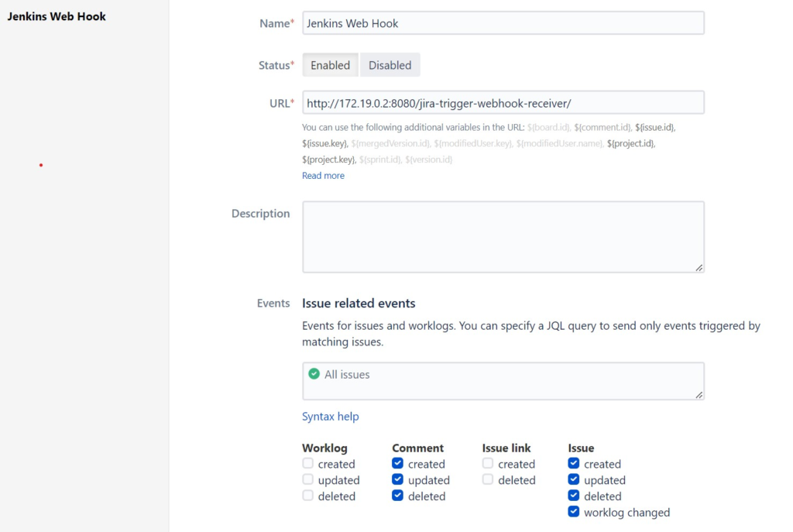Open the Syntax help link
Screen dimensions: 793x532
[331, 417]
